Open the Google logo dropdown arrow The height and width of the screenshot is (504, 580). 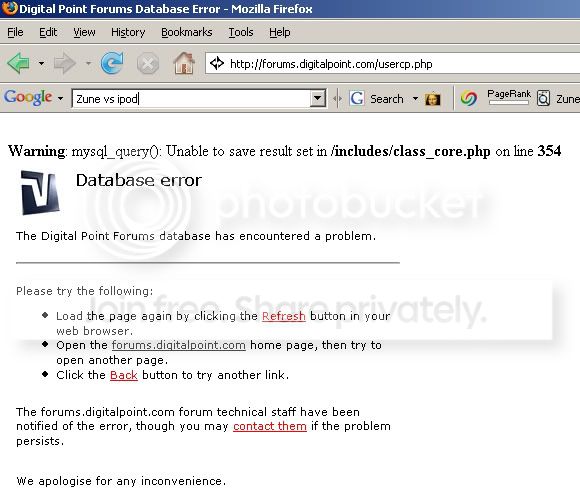60,99
